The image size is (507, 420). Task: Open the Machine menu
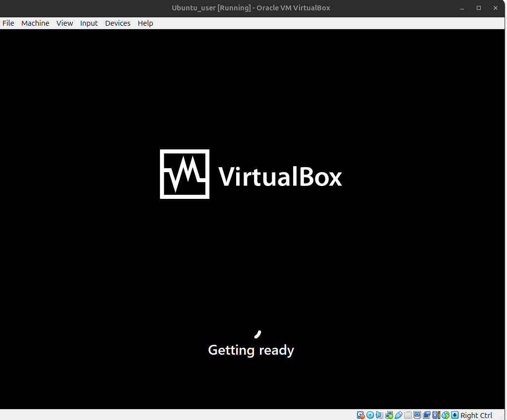point(35,23)
